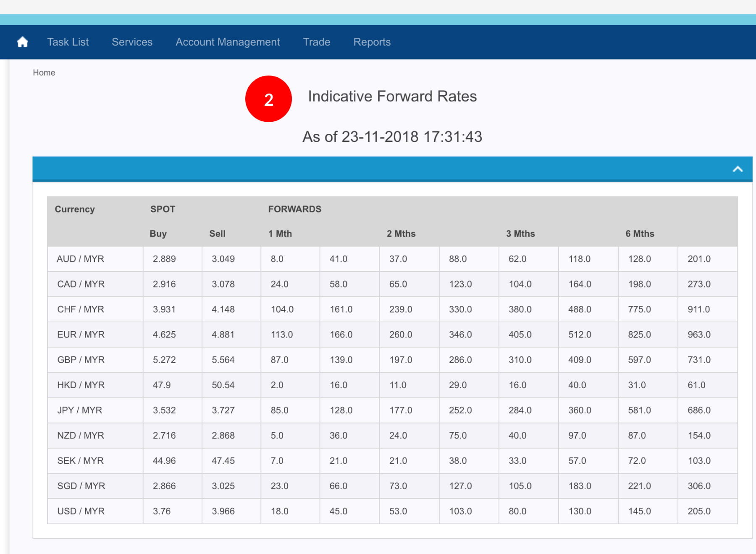Select the SGD / MYR currency cell
The image size is (756, 554).
81,486
